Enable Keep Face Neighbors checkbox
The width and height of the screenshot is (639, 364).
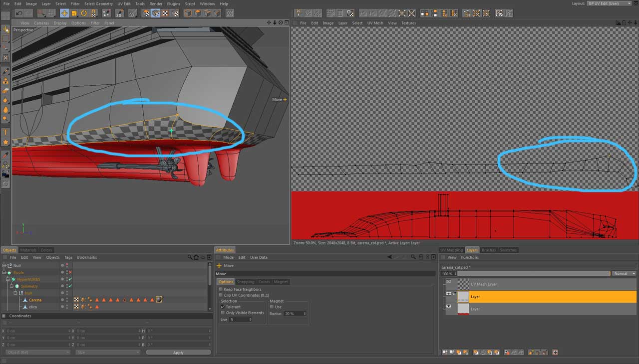click(x=221, y=289)
